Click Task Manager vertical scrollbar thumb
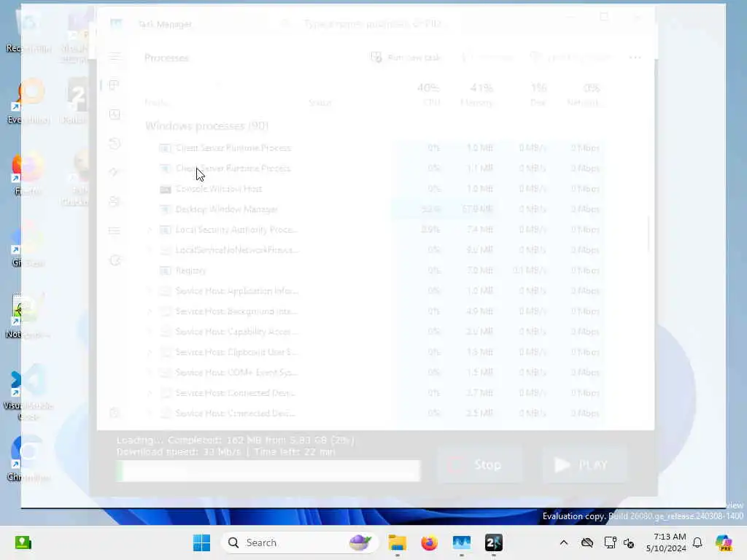Image resolution: width=747 pixels, height=560 pixels. [649, 233]
